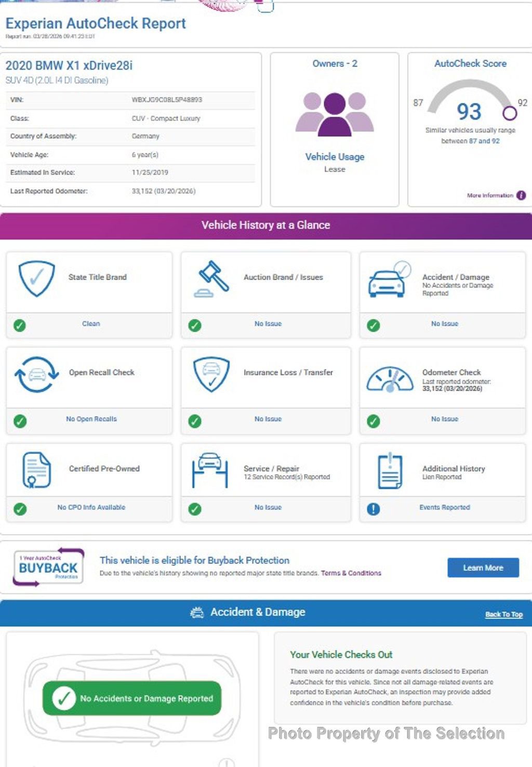
Task: Click the Accident / Damage car icon
Action: (x=388, y=281)
